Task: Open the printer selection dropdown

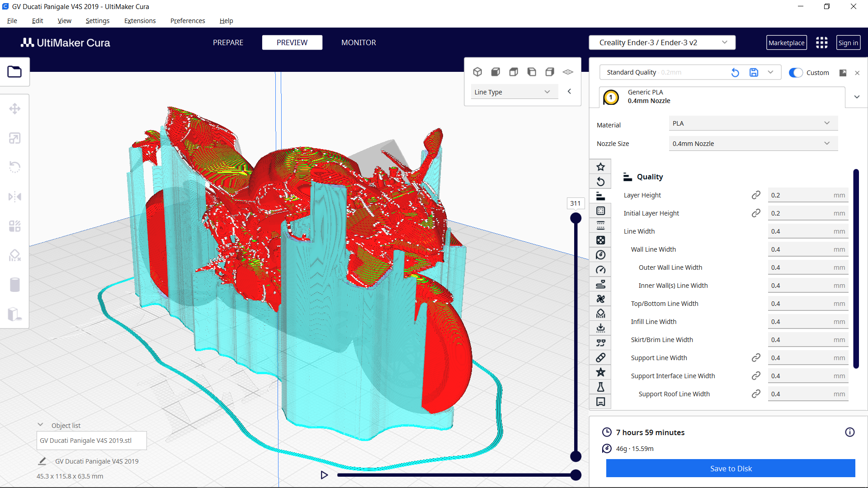Action: tap(662, 42)
